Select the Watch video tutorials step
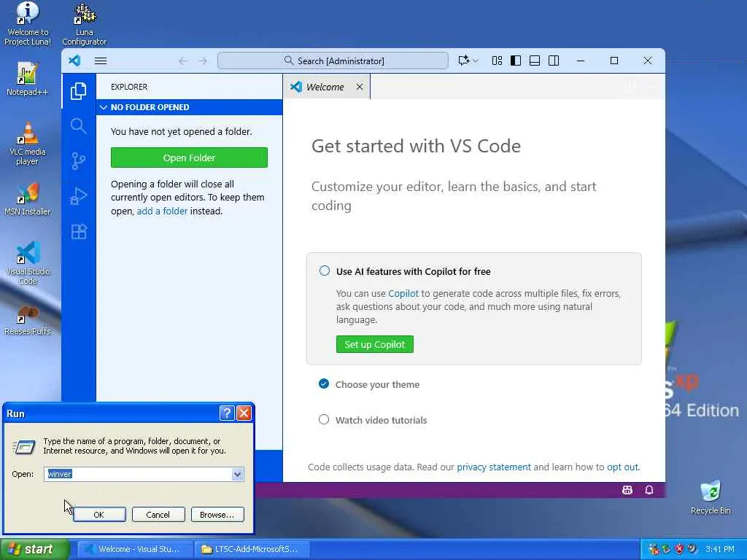Viewport: 747px width, 560px height. tap(373, 420)
